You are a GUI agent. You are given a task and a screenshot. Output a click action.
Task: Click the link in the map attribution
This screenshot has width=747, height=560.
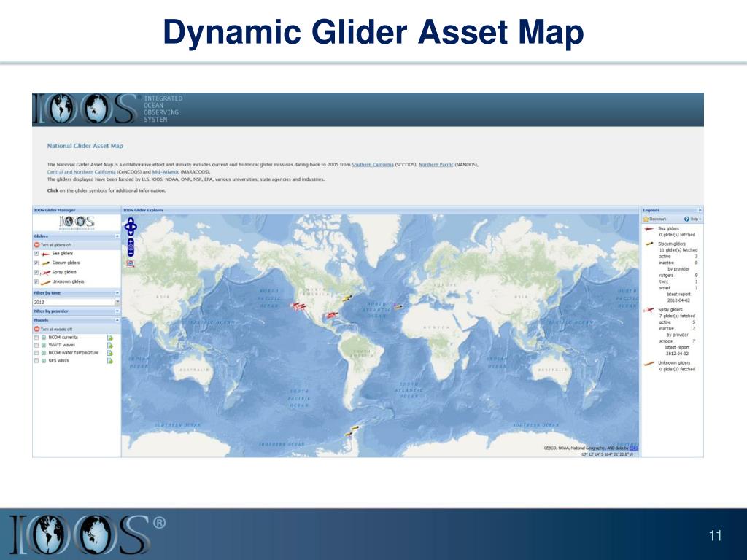[x=634, y=448]
